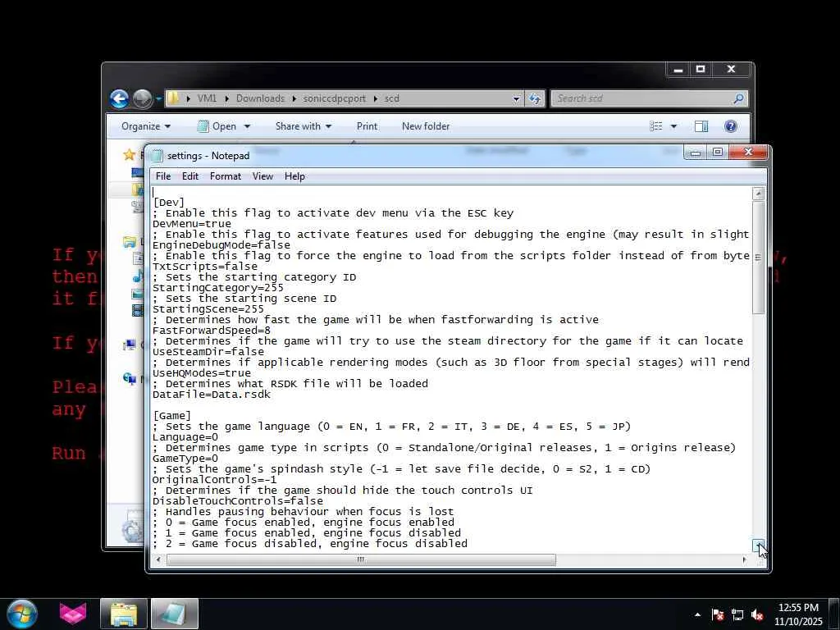
Task: Click the DisableTouchControls=false line
Action: [238, 501]
